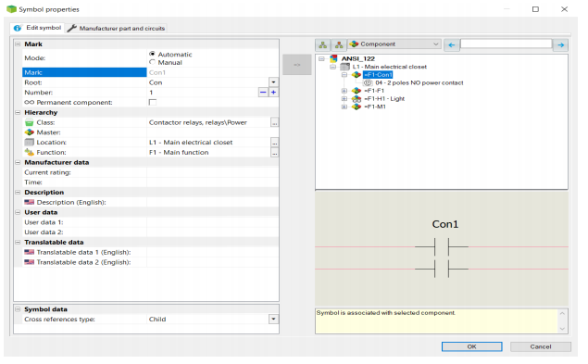Image resolution: width=588 pixels, height=364 pixels.
Task: Click the =F1-M1 component icon in tree
Action: tap(357, 107)
